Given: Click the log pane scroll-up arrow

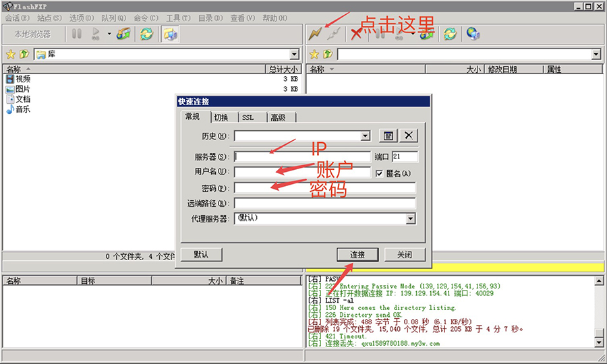Looking at the screenshot, I should 599,281.
